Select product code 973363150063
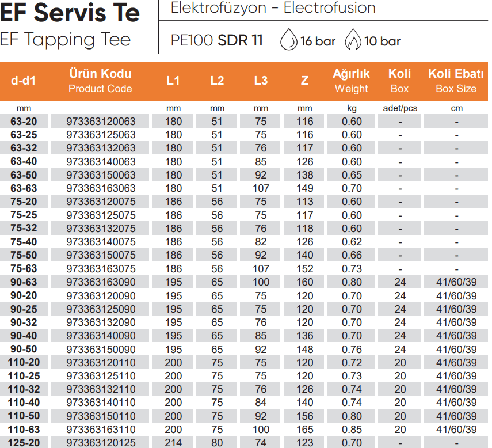492x448 pixels. 101,175
